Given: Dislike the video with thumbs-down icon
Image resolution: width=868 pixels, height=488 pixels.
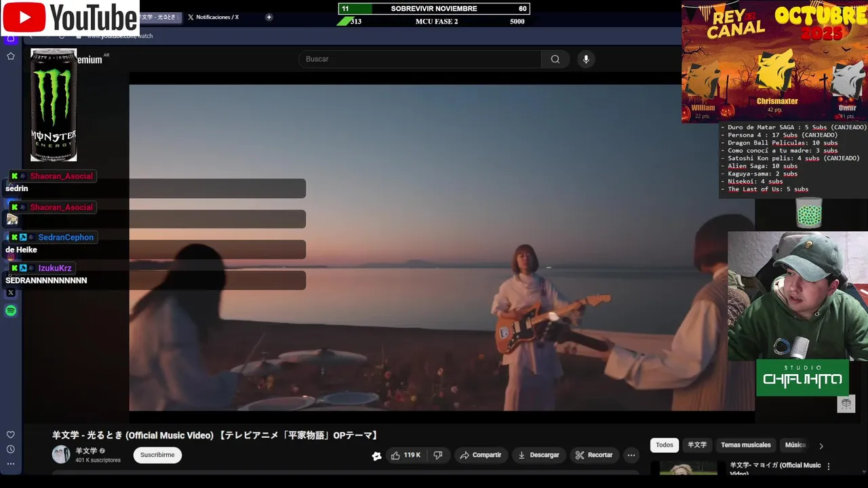Looking at the screenshot, I should tap(438, 455).
